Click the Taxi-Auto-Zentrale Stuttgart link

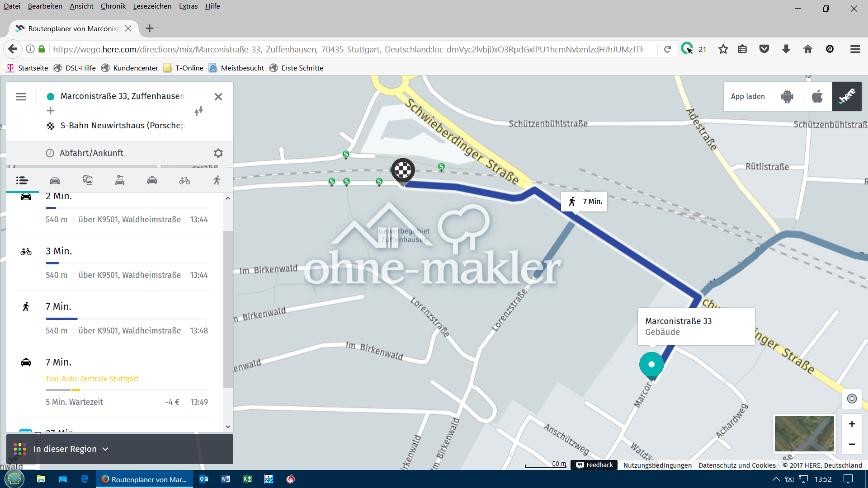tap(92, 379)
